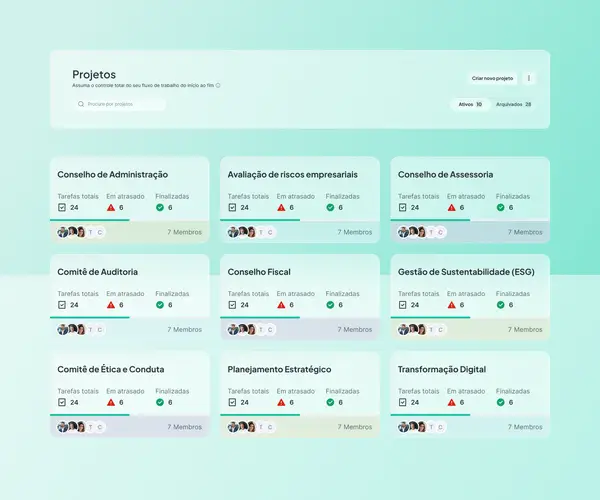600x500 pixels.
Task: Focus the Procure por projetos search field
Action: [x=119, y=104]
